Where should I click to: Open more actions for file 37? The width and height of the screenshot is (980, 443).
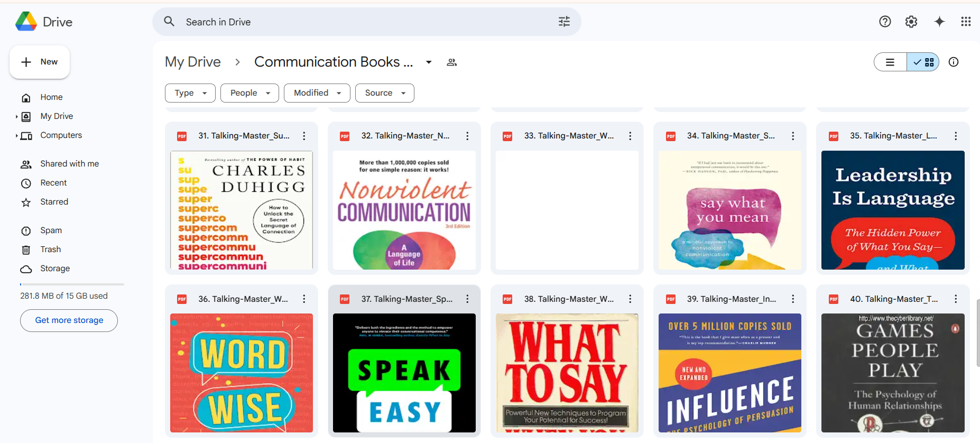467,299
